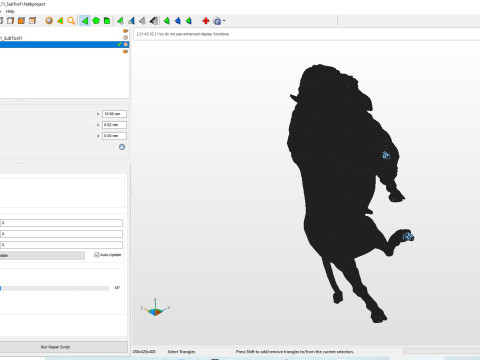The image size is (480, 360).
Task: Choose the green box Select Shells tool
Action: point(107,21)
